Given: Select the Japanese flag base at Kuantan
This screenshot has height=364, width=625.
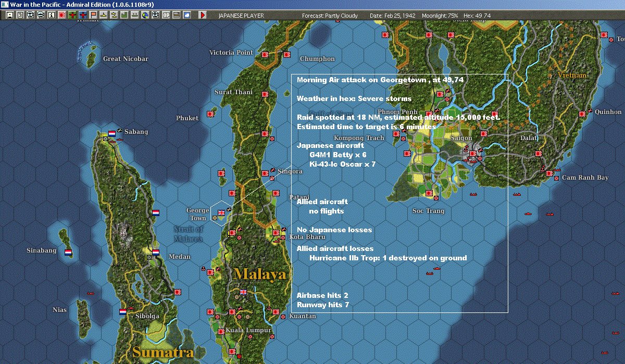Looking at the screenshot, I should pos(276,311).
